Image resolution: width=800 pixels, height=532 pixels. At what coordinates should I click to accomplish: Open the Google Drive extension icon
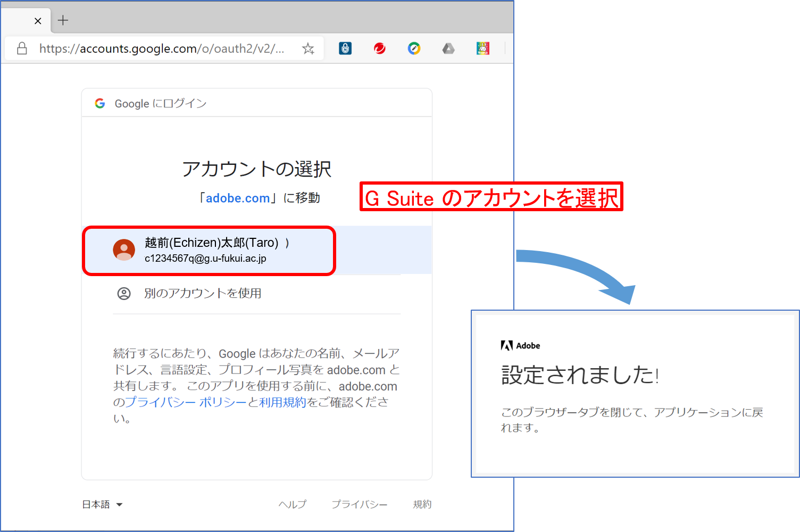(x=448, y=48)
